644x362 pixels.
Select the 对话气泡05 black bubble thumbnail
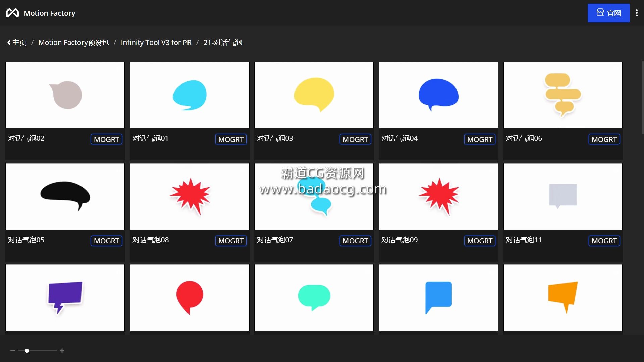(65, 196)
